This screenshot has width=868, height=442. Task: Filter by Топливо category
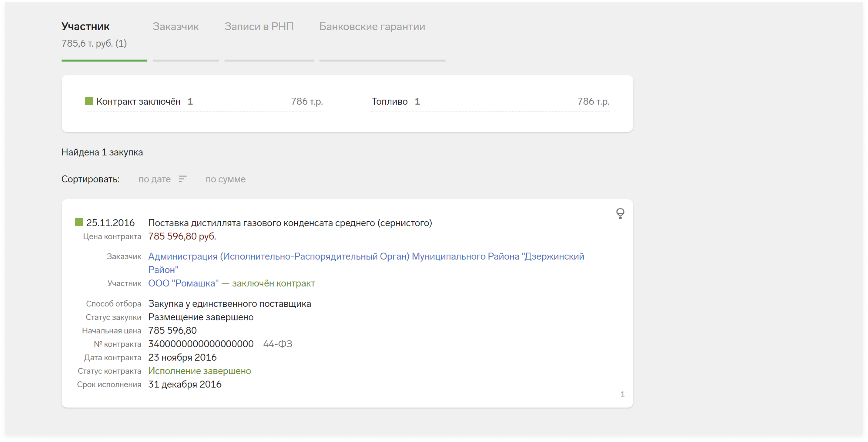point(389,101)
